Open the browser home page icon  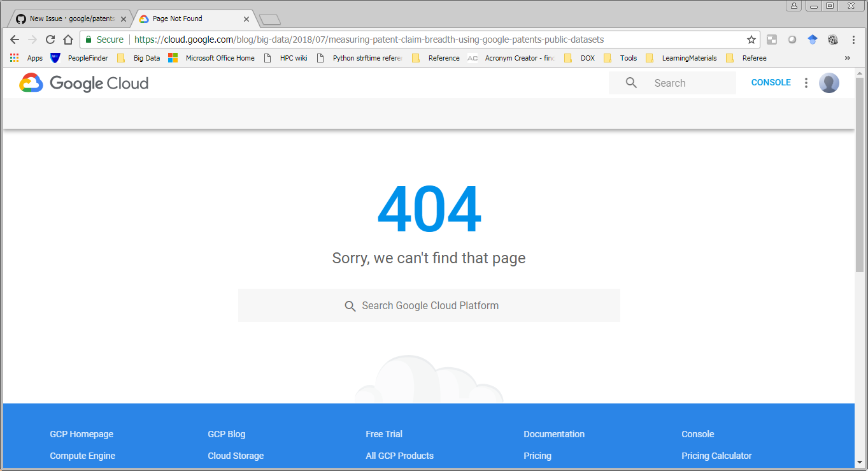(68, 40)
